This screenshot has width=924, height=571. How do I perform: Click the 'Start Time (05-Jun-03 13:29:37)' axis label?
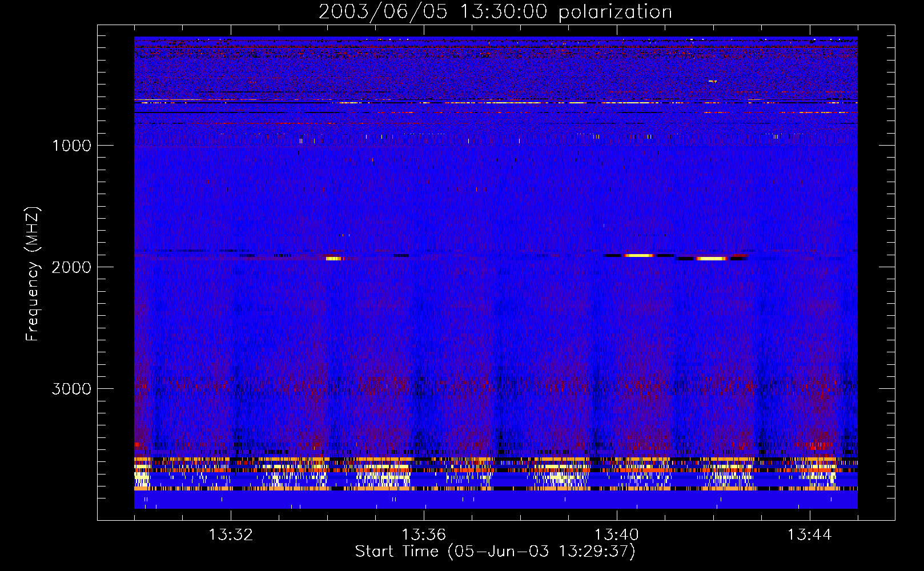click(495, 552)
